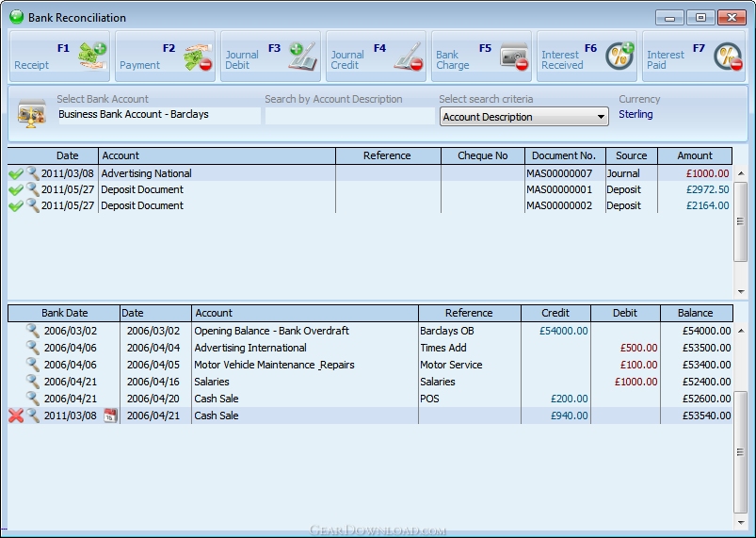756x538 pixels.
Task: Click Credit column header
Action: coord(555,313)
